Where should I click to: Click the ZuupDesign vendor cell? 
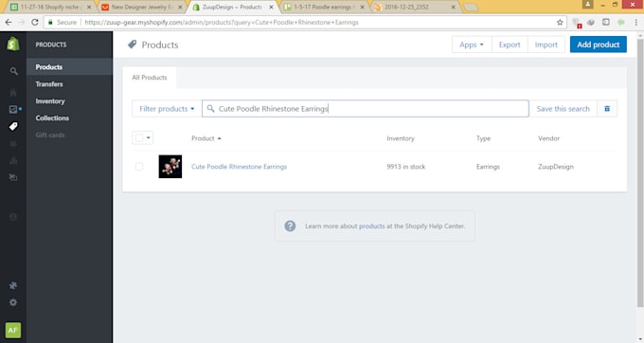(x=556, y=167)
